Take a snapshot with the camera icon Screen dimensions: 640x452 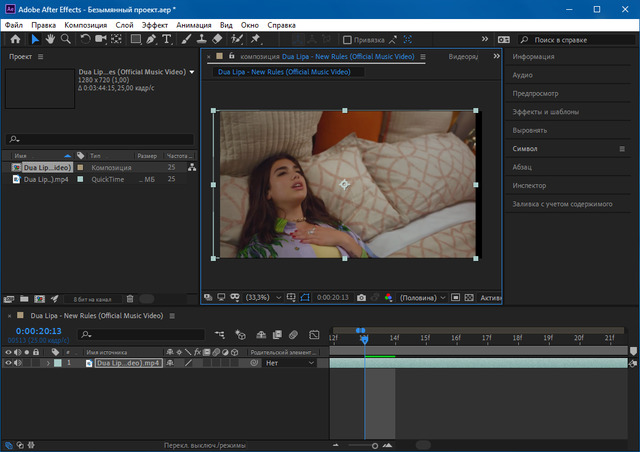[361, 297]
